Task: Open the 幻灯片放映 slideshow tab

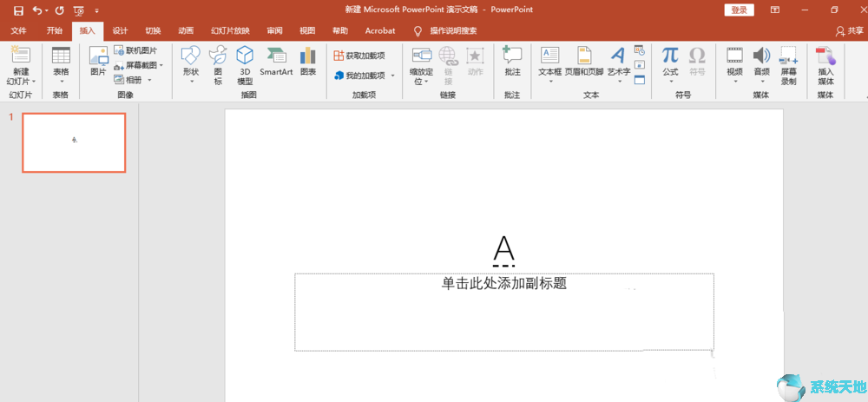Action: pos(230,30)
